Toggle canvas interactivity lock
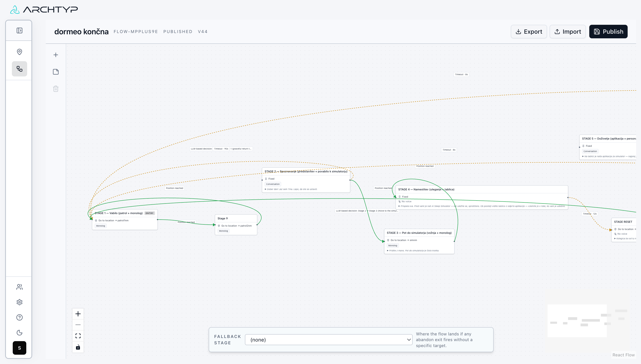Image resolution: width=641 pixels, height=364 pixels. [78, 347]
